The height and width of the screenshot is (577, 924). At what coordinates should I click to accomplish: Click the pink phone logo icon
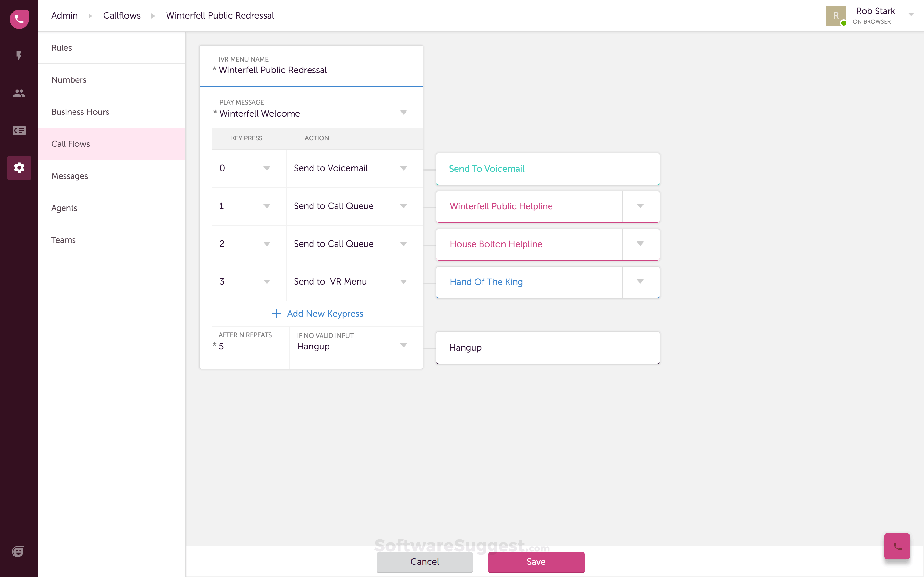[x=19, y=19]
